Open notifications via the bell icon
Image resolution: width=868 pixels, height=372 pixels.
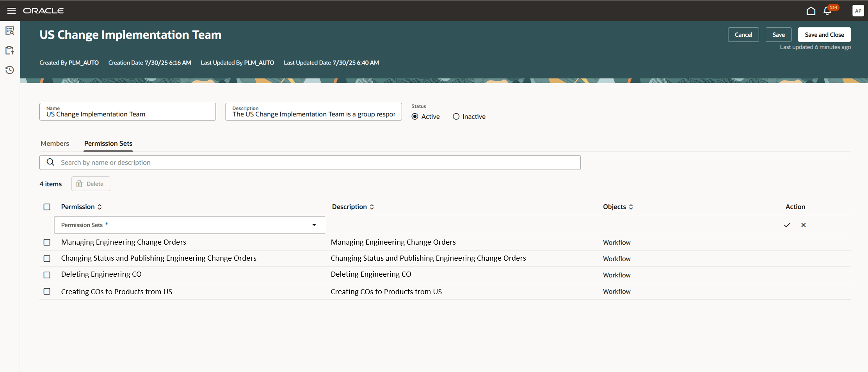[827, 11]
